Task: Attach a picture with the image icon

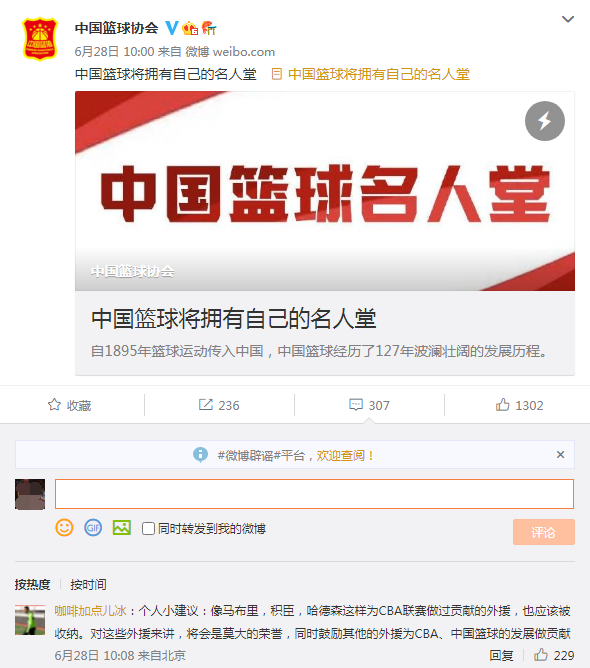Action: (x=121, y=528)
